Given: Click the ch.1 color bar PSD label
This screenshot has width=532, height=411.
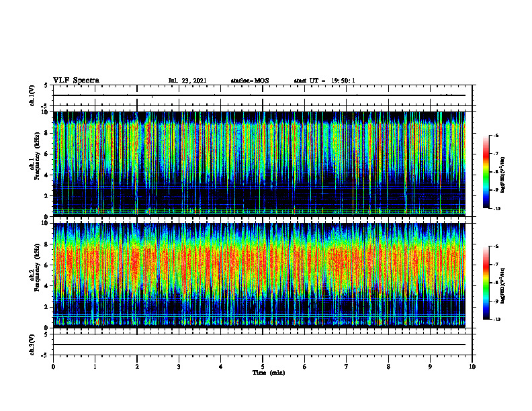Looking at the screenshot, I should pyautogui.click(x=503, y=175).
